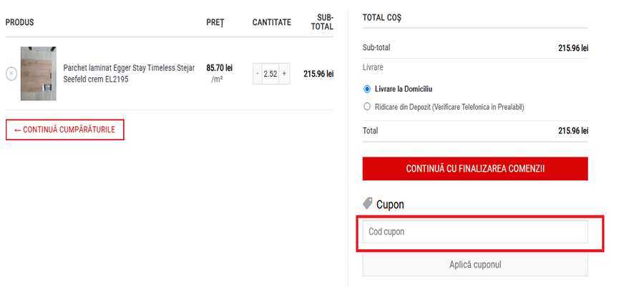Click the coupon tag icon
Viewport: 644px width, 290px height.
point(368,203)
